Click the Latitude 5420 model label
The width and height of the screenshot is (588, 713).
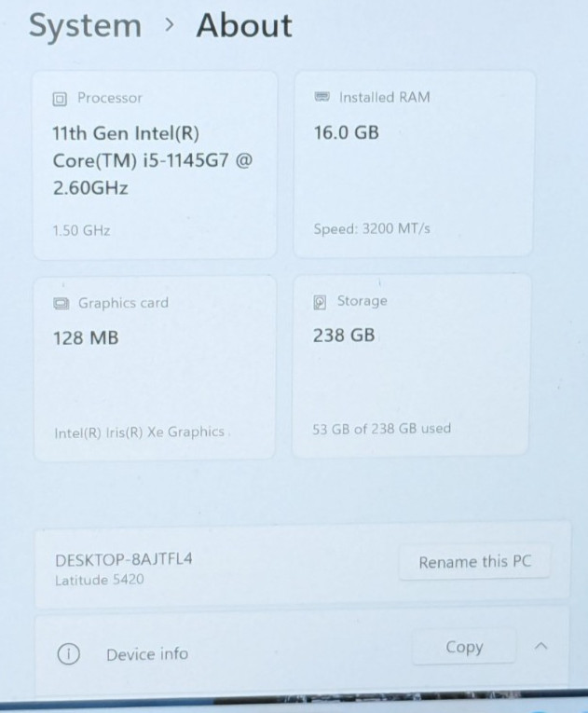pos(100,580)
